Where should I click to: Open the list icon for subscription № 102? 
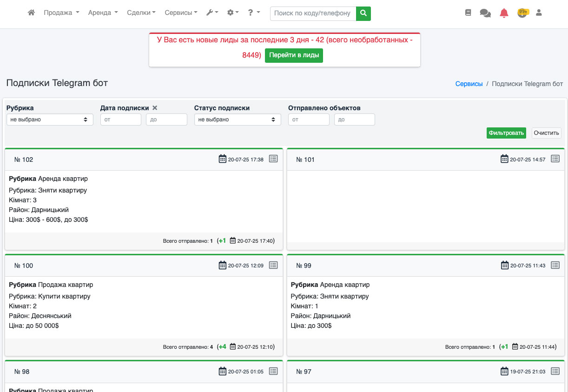(273, 159)
